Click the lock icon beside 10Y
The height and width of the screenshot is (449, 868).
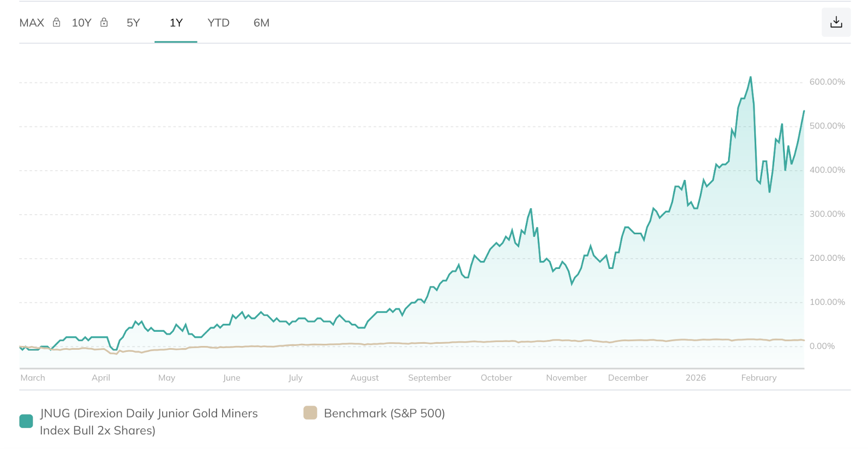coord(104,22)
